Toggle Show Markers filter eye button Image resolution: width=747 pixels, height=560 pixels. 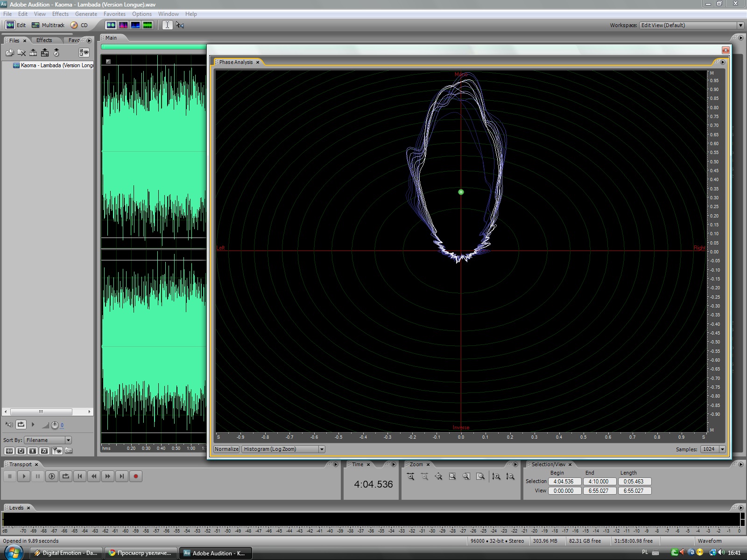pos(57,451)
